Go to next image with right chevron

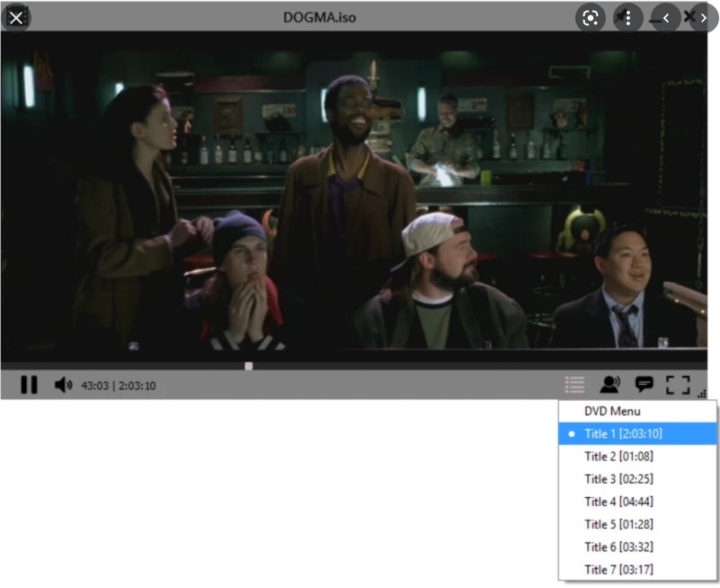point(703,18)
